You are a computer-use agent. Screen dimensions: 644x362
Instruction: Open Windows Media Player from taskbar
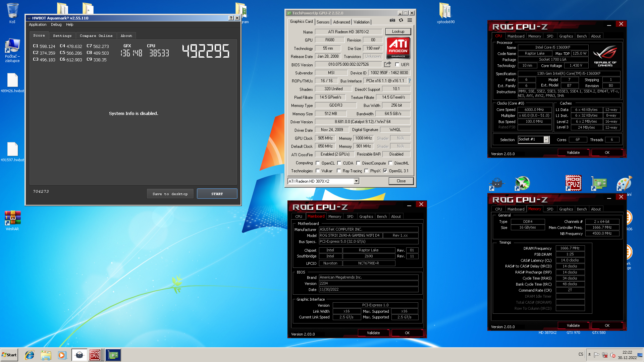pyautogui.click(x=62, y=355)
